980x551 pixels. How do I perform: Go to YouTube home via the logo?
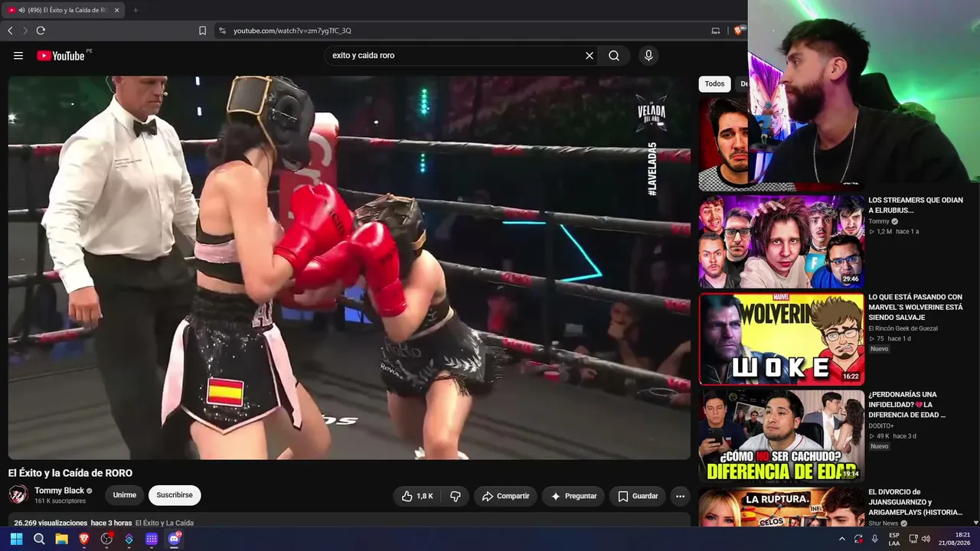[60, 56]
